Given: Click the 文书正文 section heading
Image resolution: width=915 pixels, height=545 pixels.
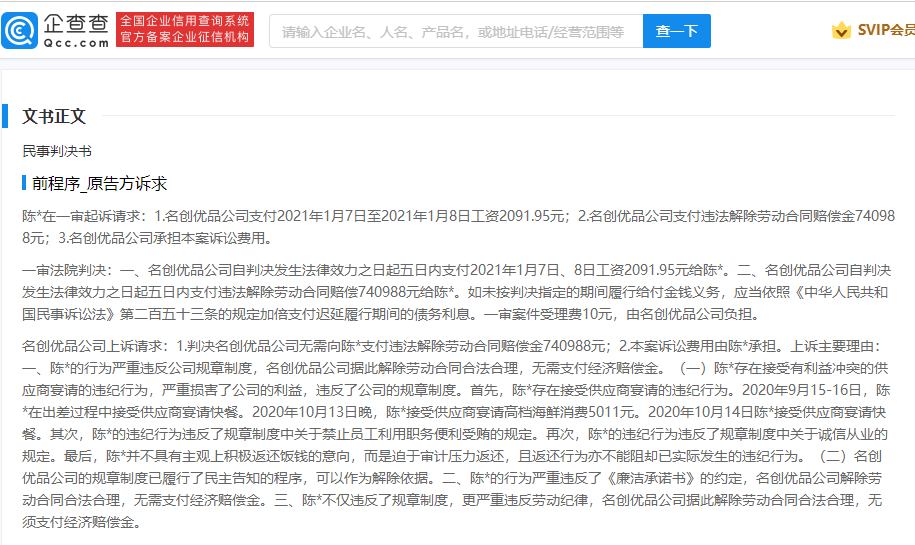Looking at the screenshot, I should click(54, 116).
